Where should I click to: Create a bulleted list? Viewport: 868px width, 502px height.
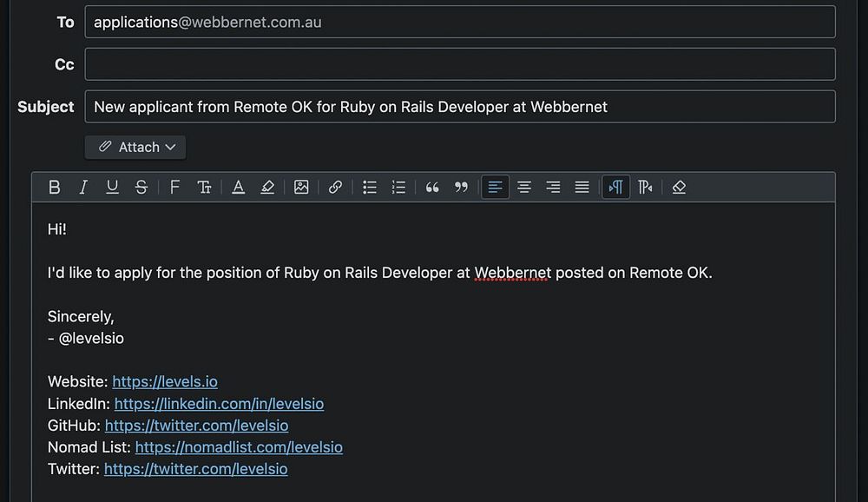[369, 188]
